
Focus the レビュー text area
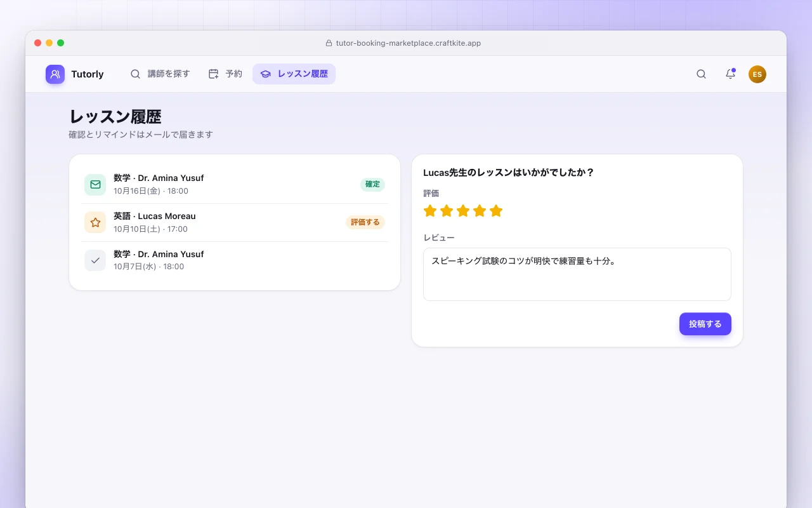pos(577,274)
